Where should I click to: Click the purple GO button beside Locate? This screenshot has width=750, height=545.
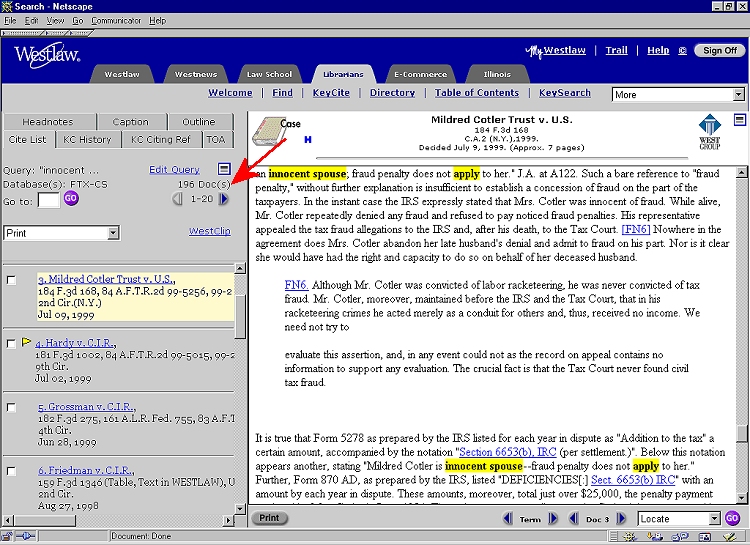732,518
